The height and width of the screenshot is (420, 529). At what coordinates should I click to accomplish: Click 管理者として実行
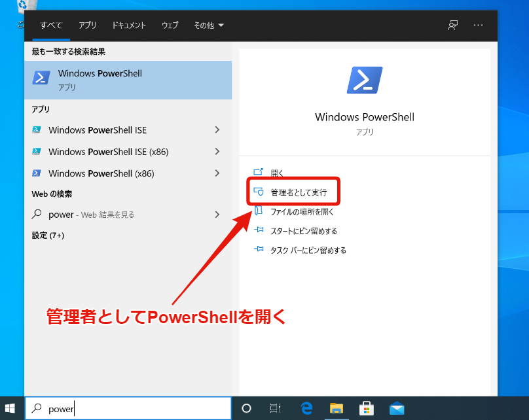[x=299, y=192]
